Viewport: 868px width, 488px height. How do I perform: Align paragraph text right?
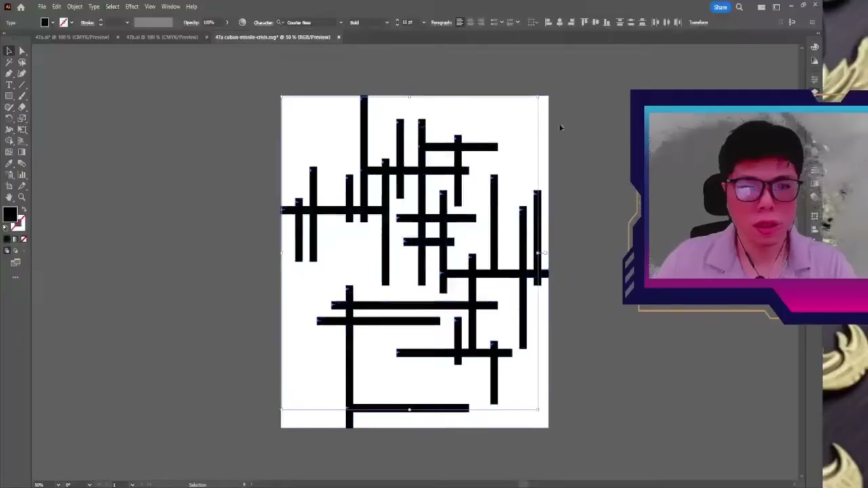pyautogui.click(x=481, y=22)
